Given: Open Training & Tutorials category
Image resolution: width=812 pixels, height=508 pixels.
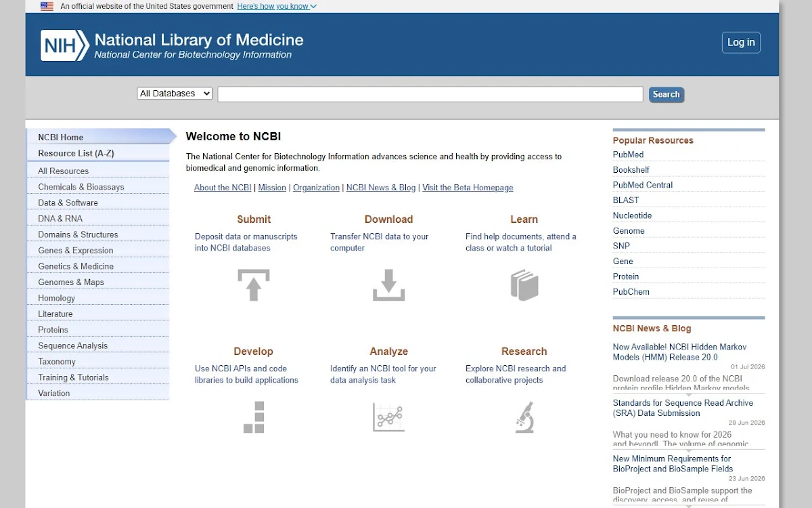Looking at the screenshot, I should [98, 377].
